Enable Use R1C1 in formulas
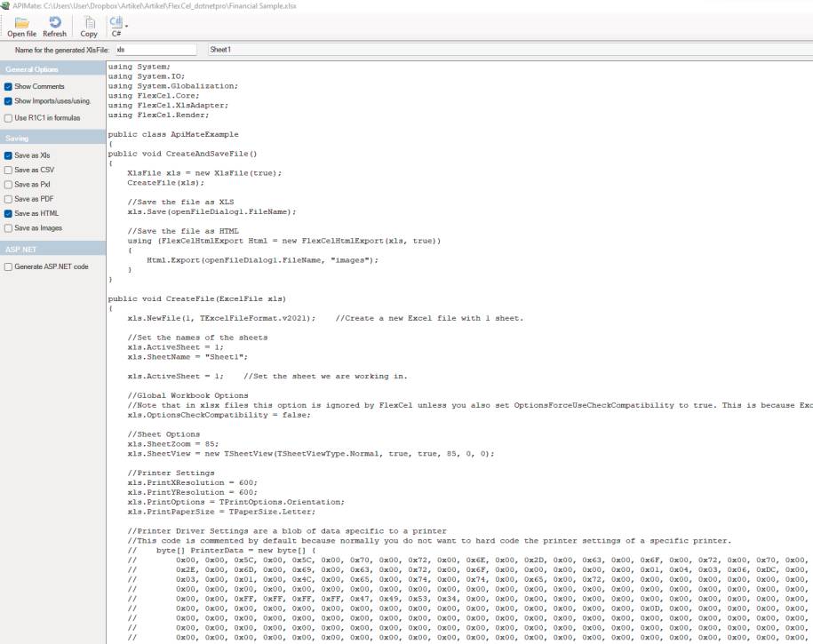 8,118
